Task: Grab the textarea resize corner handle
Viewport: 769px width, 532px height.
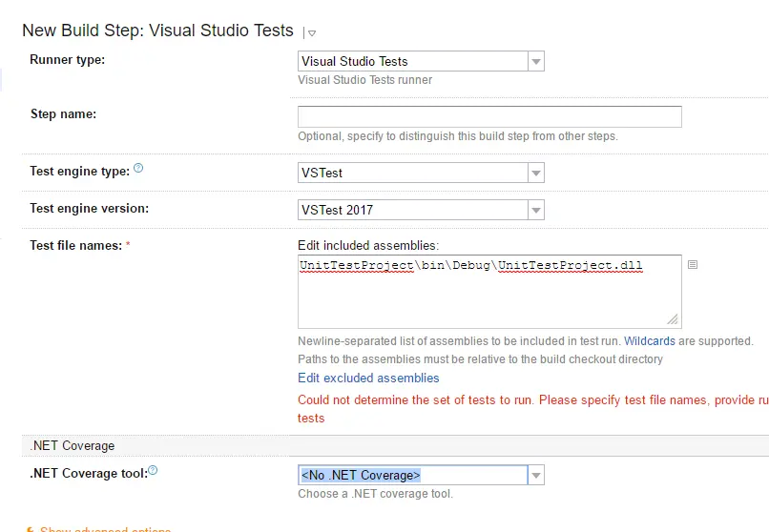Action: coord(673,319)
